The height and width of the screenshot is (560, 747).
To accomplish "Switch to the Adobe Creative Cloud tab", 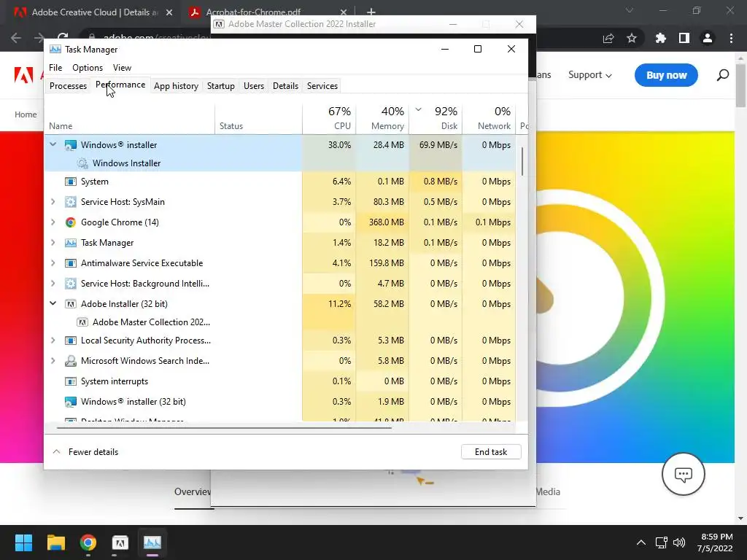I will 94,12.
